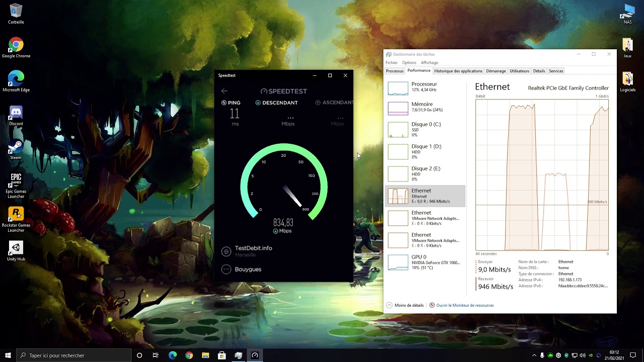The image size is (644, 362).
Task: Switch to the Services tab
Action: point(556,71)
